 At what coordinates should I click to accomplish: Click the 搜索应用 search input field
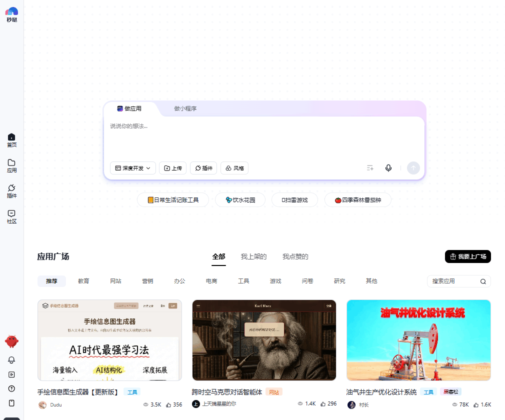[455, 281]
